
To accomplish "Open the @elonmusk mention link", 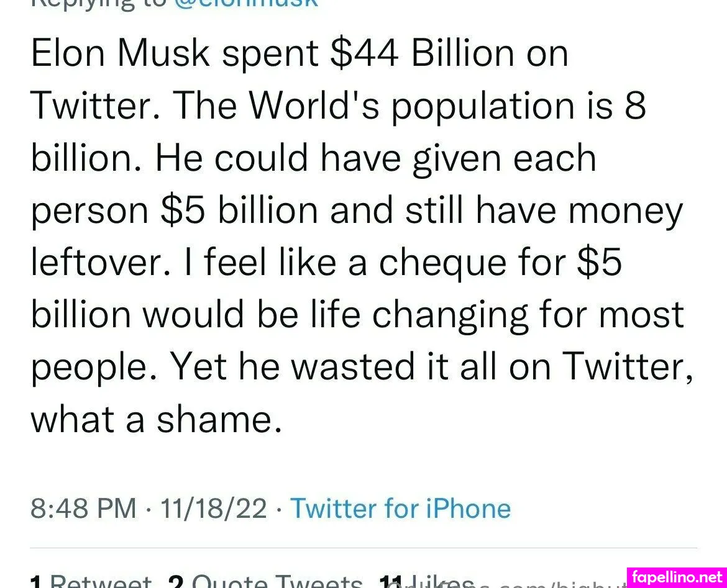I will pos(245,3).
